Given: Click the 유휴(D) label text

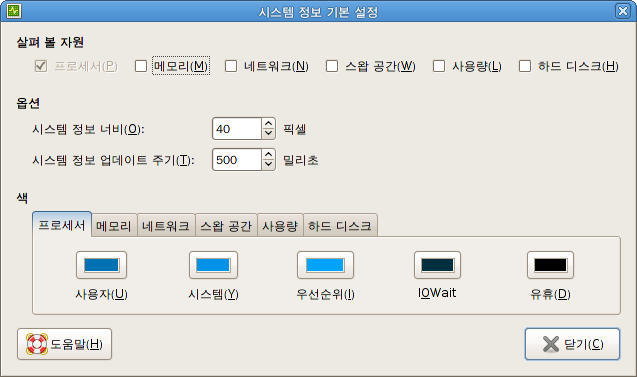Looking at the screenshot, I should tap(550, 294).
